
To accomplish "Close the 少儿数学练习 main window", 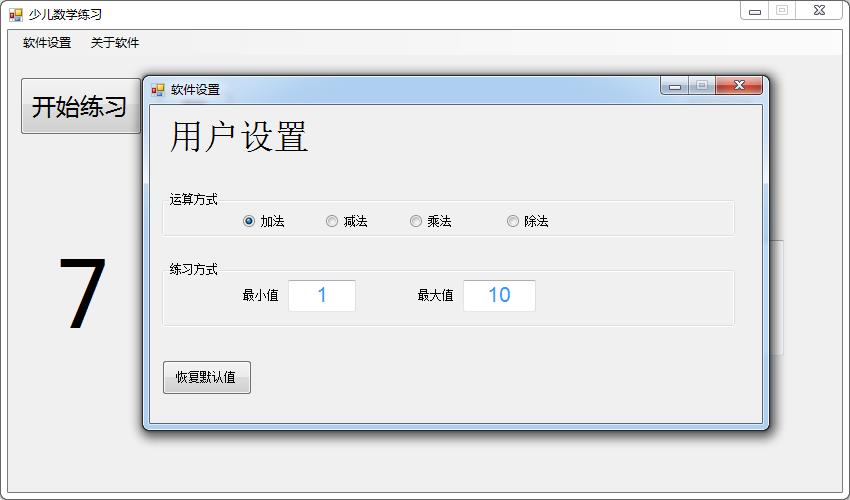I will (818, 10).
